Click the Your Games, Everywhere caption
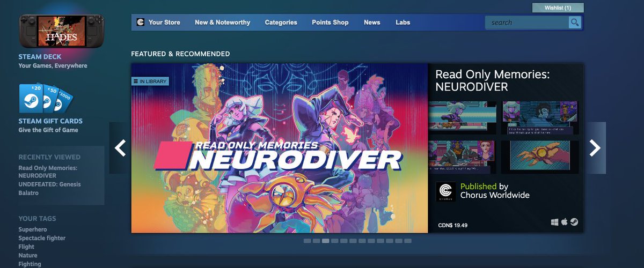Image resolution: width=644 pixels, height=268 pixels. tap(53, 66)
